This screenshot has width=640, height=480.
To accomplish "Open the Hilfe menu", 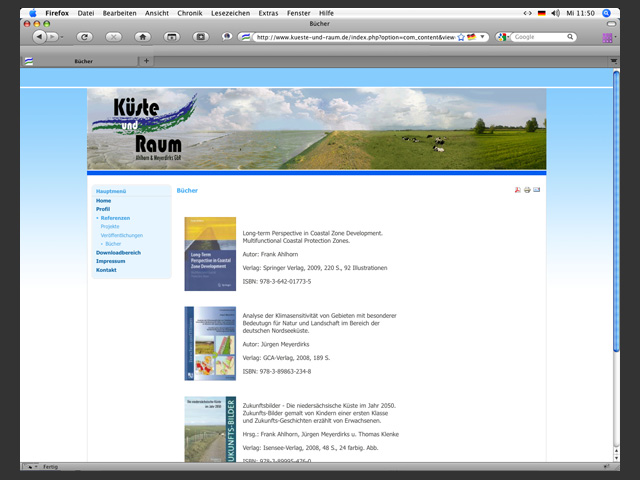I will coord(326,13).
